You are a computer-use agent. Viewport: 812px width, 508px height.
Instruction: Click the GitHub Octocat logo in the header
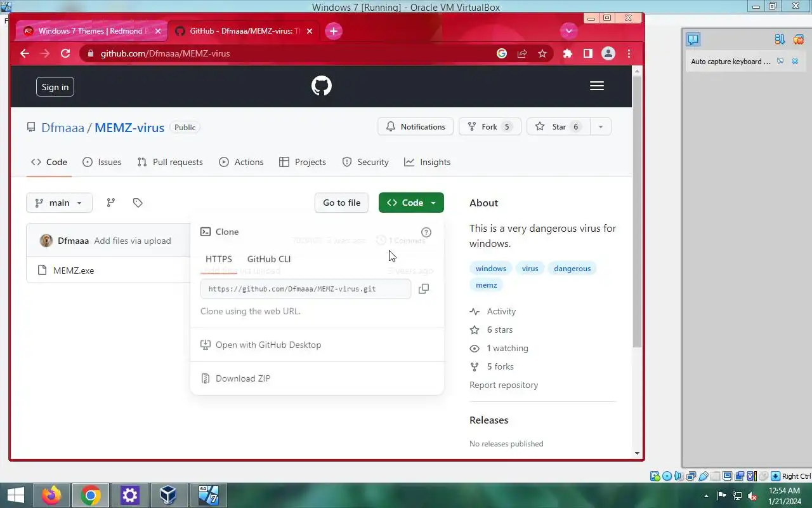click(x=322, y=86)
